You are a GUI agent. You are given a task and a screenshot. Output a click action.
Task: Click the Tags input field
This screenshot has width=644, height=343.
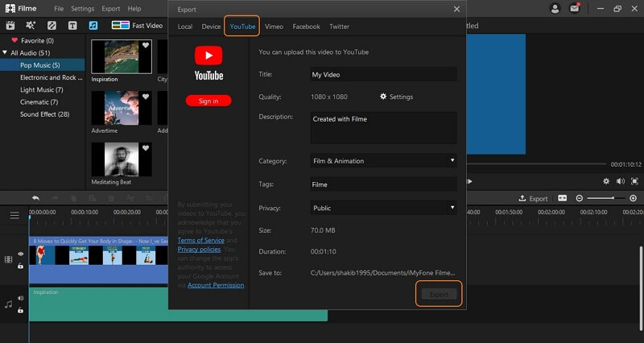(x=384, y=184)
